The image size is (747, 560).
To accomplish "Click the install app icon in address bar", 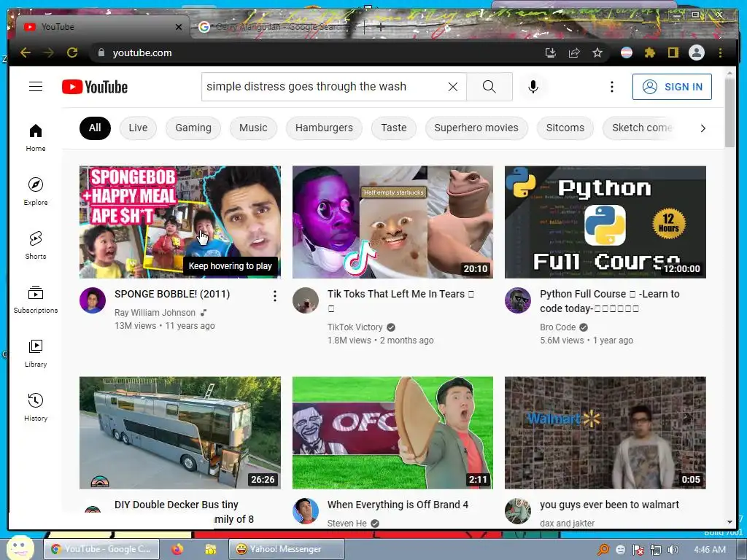I will tap(551, 52).
